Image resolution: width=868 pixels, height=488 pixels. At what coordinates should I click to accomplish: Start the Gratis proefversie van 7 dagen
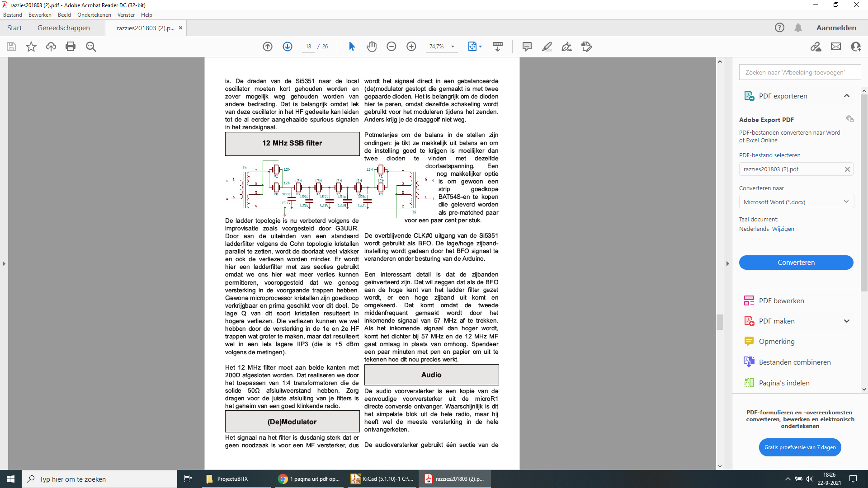tap(800, 447)
